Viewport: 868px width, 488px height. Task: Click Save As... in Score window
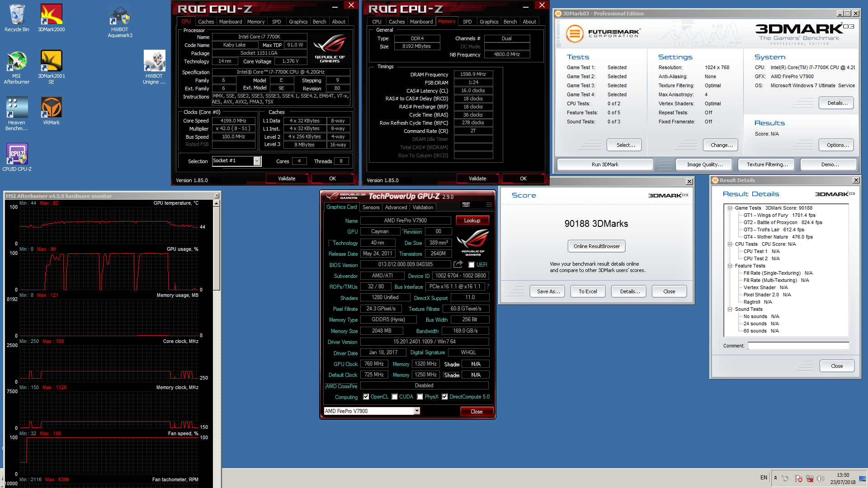(x=548, y=291)
